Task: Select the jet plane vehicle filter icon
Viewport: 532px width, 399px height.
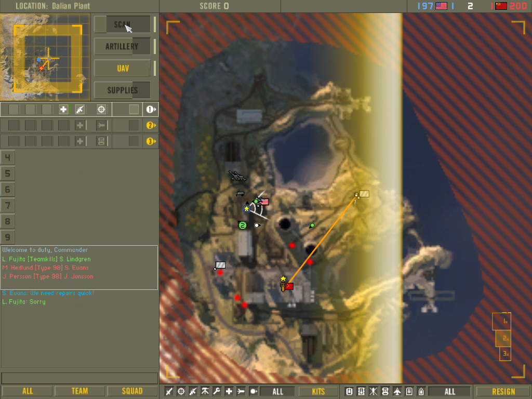Action: click(x=397, y=392)
